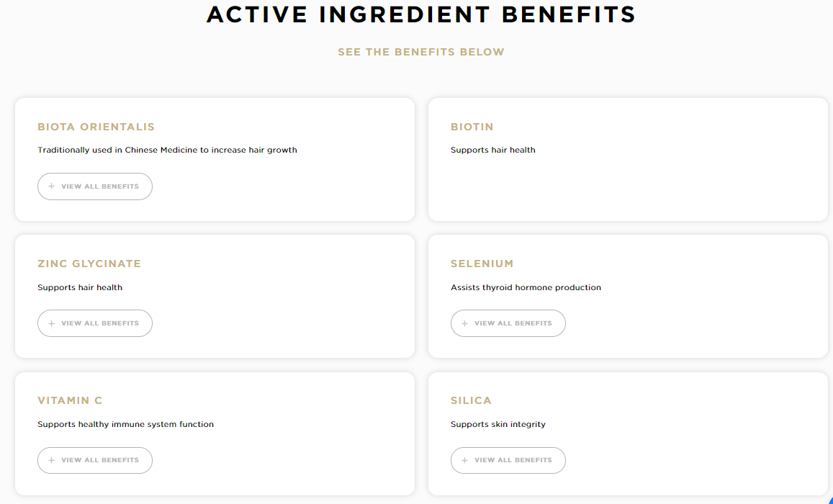
Task: Click the plus icon in the Silica card
Action: click(x=464, y=460)
